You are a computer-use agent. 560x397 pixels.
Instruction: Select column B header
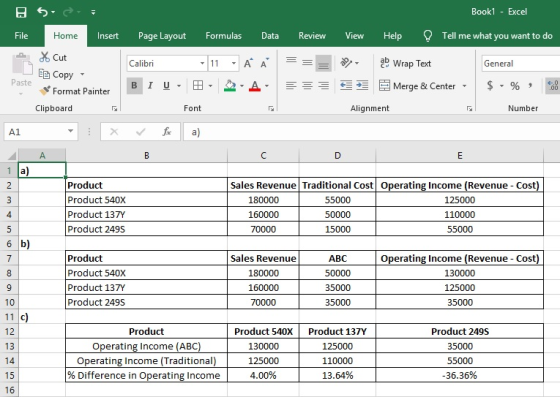(146, 156)
